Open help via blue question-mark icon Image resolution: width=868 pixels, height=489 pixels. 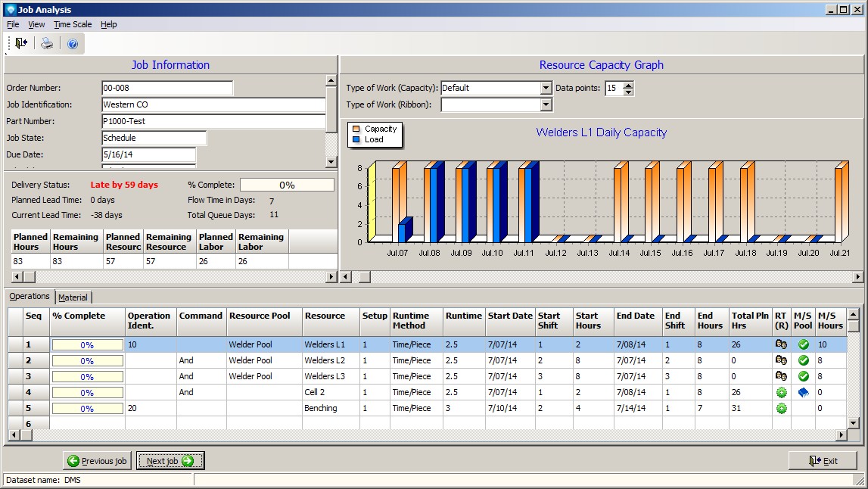[73, 44]
